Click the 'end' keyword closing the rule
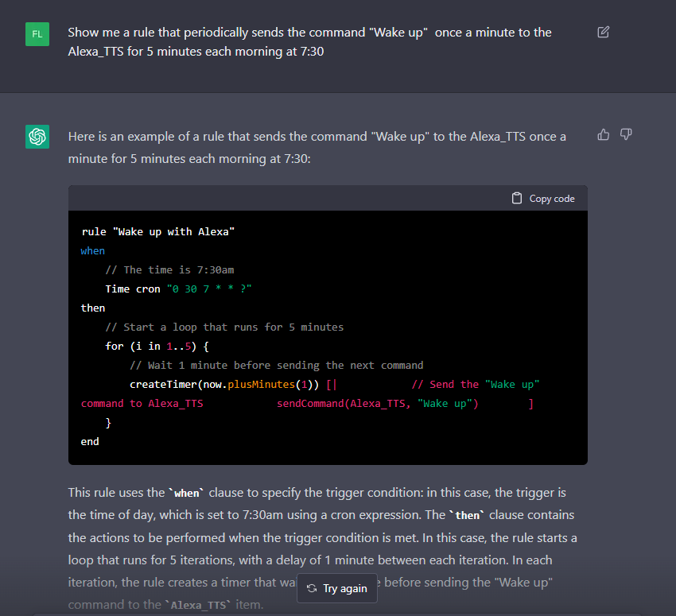 (x=90, y=442)
